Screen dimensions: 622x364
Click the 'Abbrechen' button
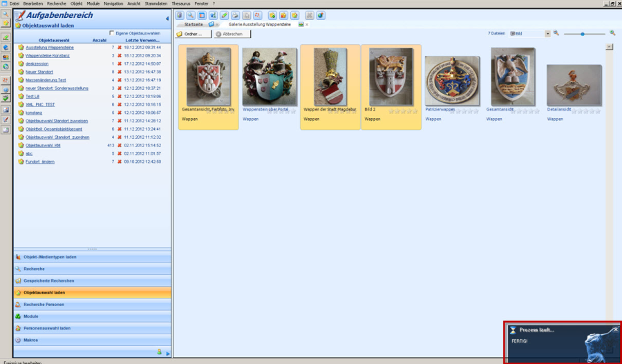click(232, 34)
